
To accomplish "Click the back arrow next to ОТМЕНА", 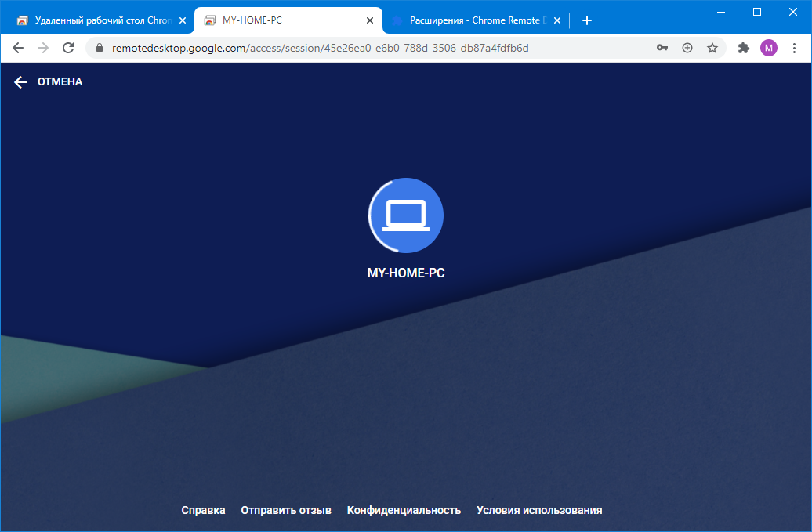I will (20, 82).
